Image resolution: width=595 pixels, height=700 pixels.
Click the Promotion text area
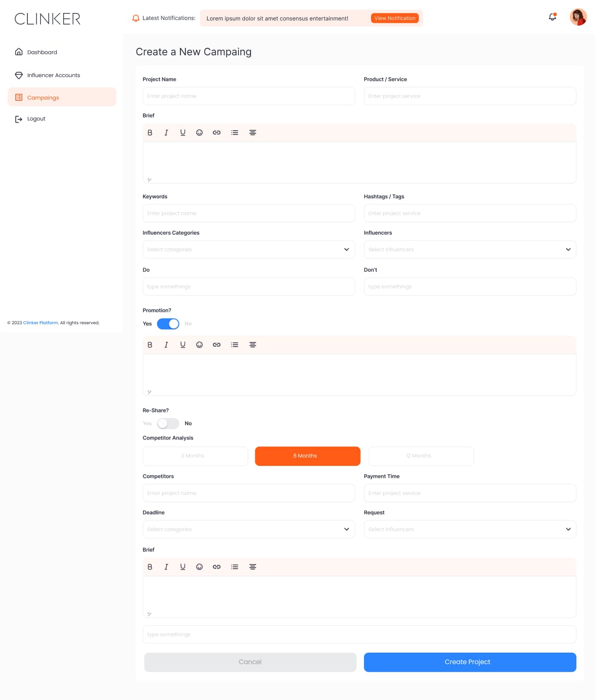(x=359, y=375)
